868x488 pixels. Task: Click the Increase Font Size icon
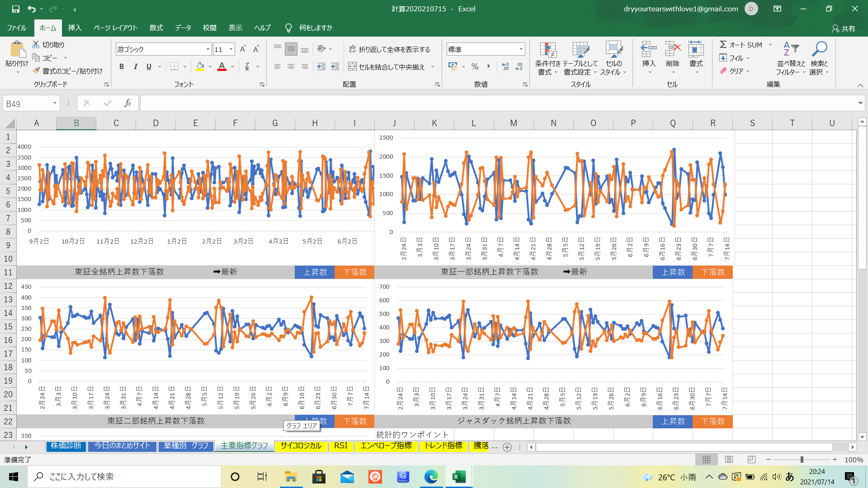click(x=243, y=49)
